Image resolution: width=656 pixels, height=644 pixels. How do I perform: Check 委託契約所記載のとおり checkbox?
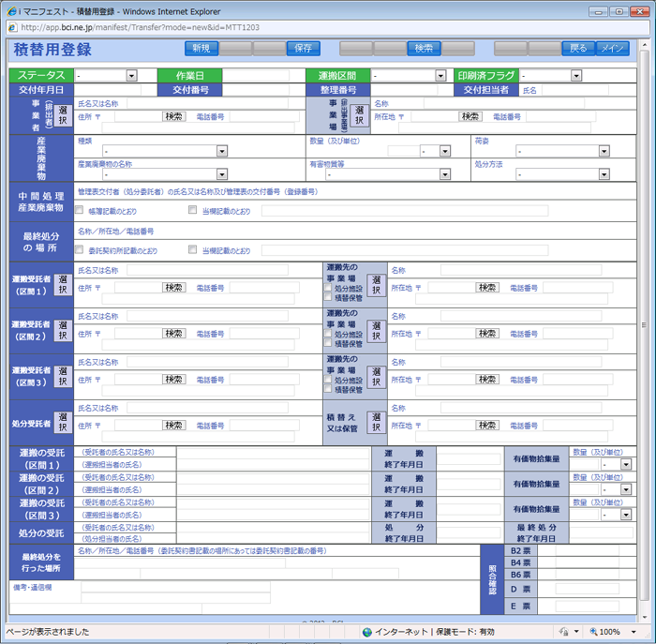coord(79,249)
